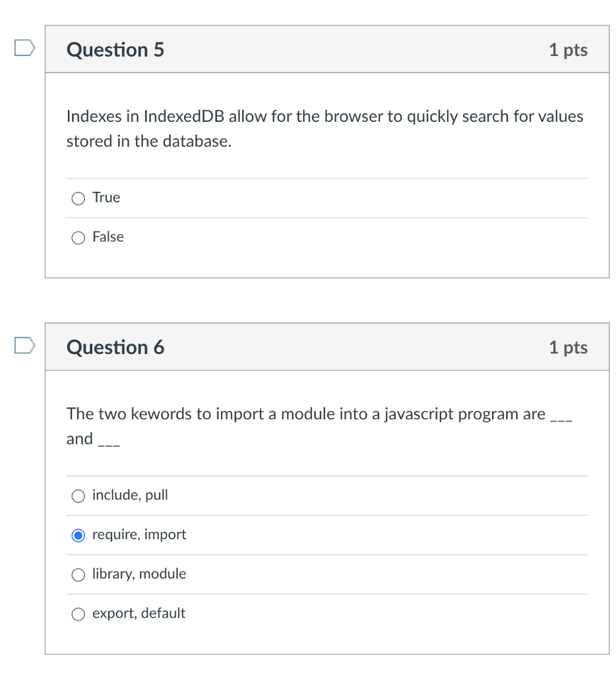This screenshot has width=616, height=675.
Task: Click the 'export, default' answer text
Action: (x=139, y=614)
